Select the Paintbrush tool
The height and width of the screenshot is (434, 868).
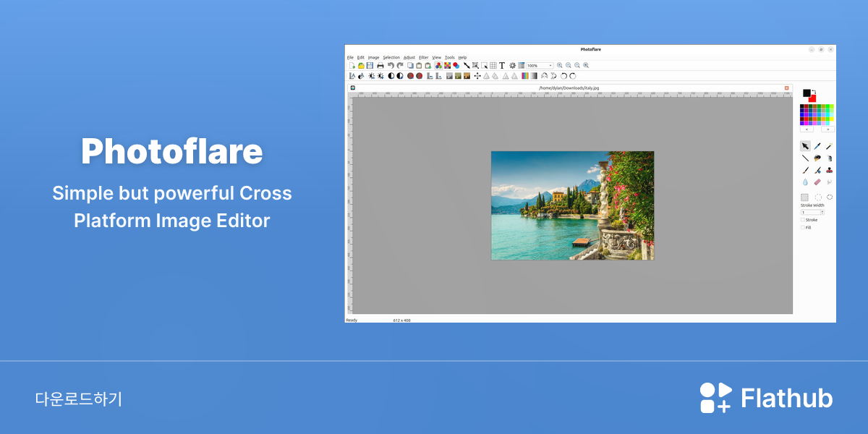coord(805,171)
